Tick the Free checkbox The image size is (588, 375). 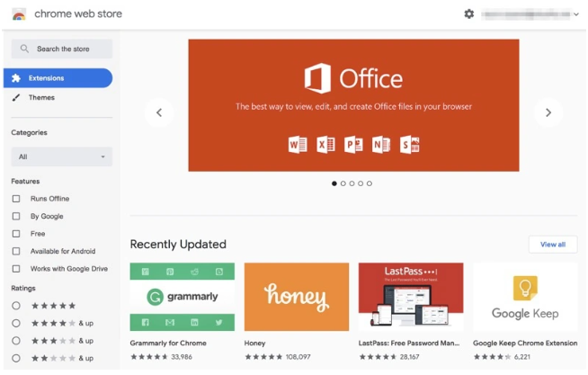point(16,234)
